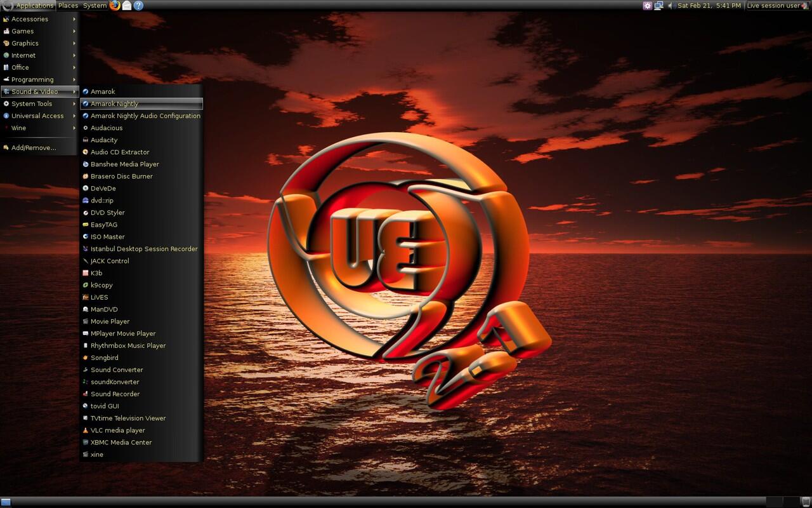Open Brasero Disc Burner
This screenshot has width=812, height=508.
tap(122, 176)
